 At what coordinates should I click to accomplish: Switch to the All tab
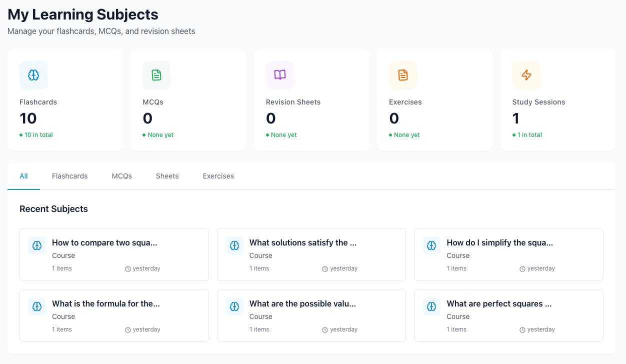23,176
